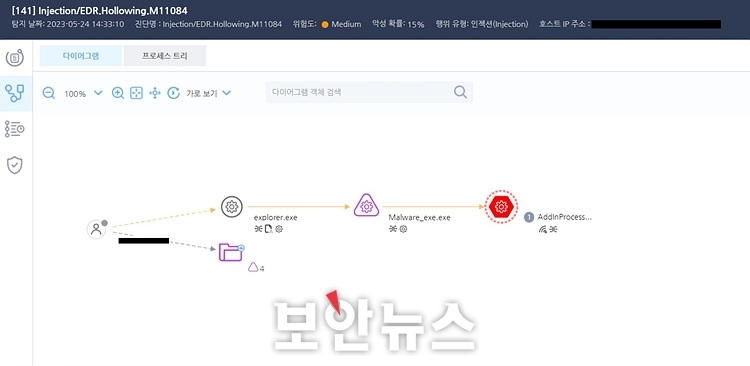Click the zoom in magnifier icon
750x366 pixels.
coord(118,93)
